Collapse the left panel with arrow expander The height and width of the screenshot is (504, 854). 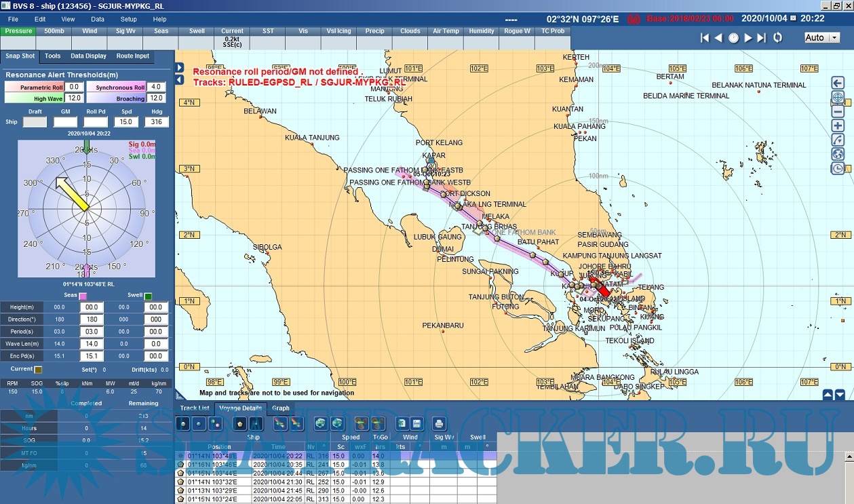point(179,79)
